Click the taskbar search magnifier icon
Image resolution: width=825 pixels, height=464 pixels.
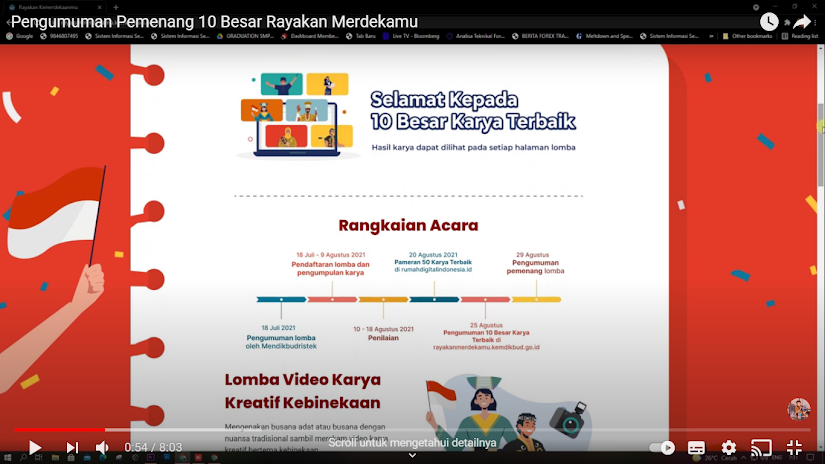23,458
